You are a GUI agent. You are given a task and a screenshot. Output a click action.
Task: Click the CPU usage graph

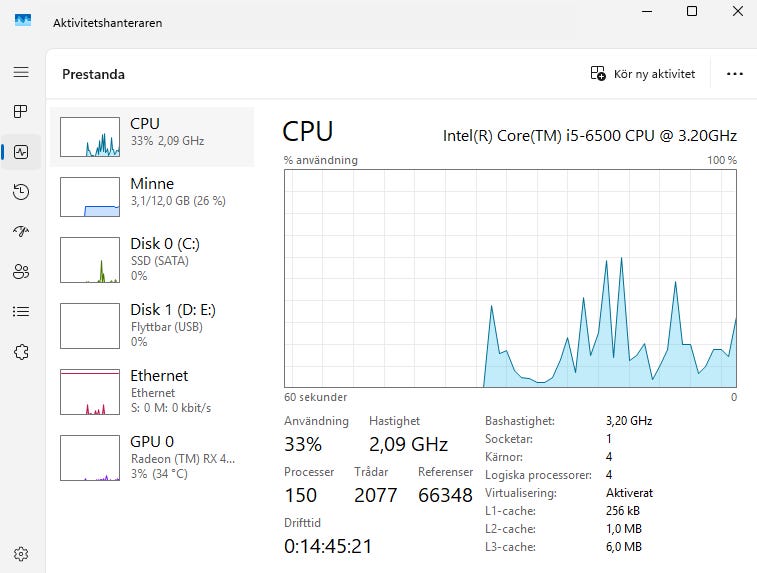pyautogui.click(x=510, y=279)
